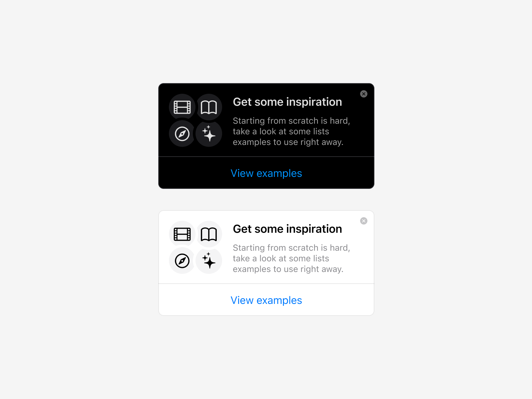Click film strip icon in dark card
532x399 pixels.
pos(182,107)
